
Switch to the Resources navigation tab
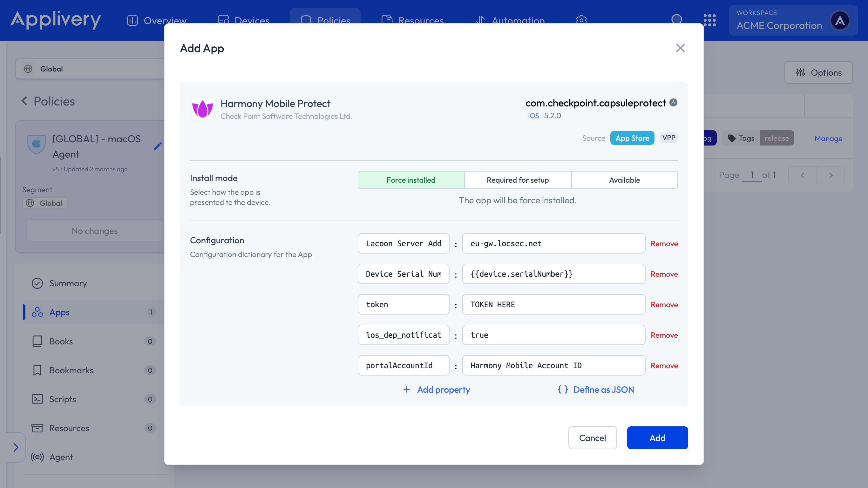pos(413,20)
